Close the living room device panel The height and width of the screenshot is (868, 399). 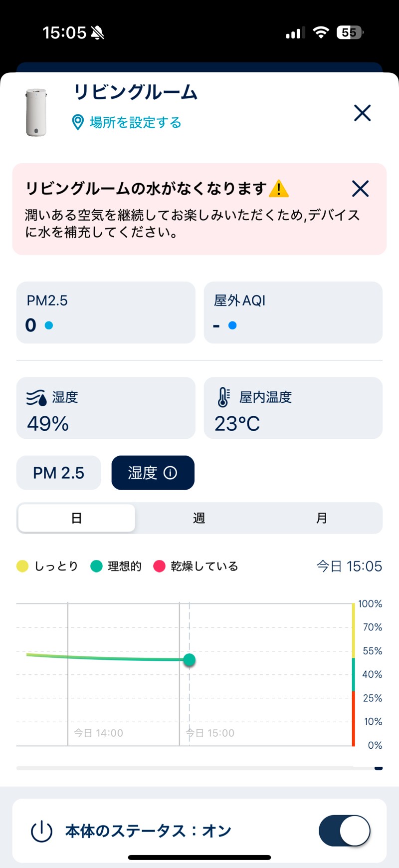(362, 113)
